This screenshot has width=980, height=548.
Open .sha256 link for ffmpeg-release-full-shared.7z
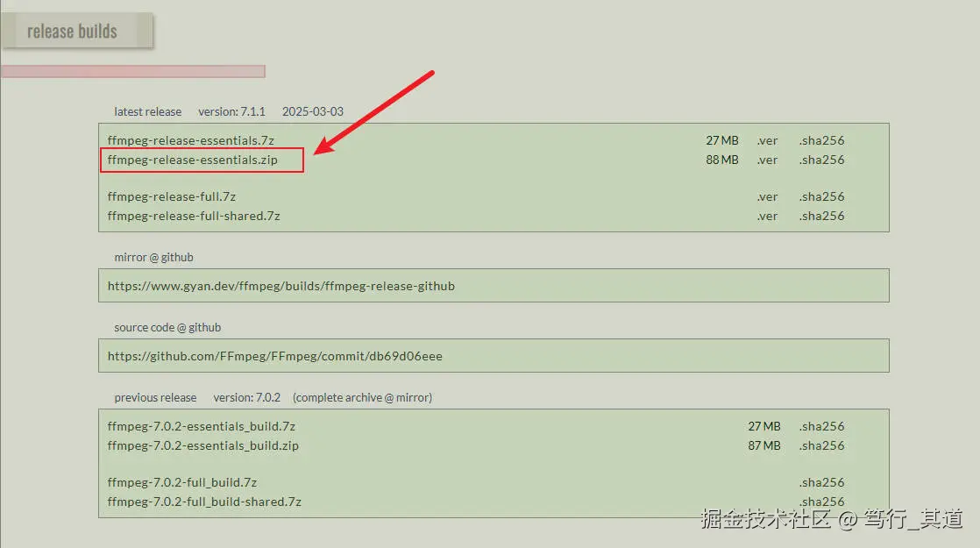pos(821,217)
